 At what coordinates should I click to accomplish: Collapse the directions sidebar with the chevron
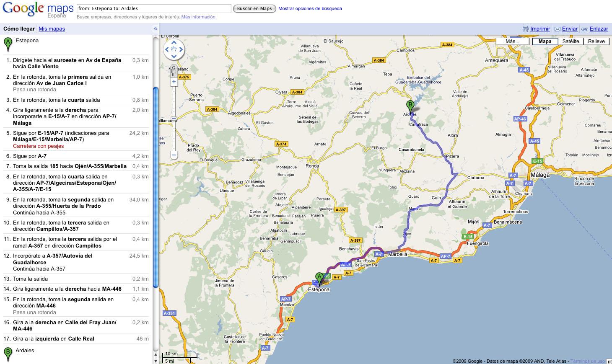point(155,29)
